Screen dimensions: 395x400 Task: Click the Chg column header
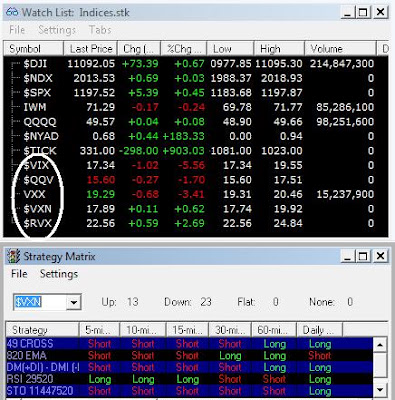click(x=139, y=49)
